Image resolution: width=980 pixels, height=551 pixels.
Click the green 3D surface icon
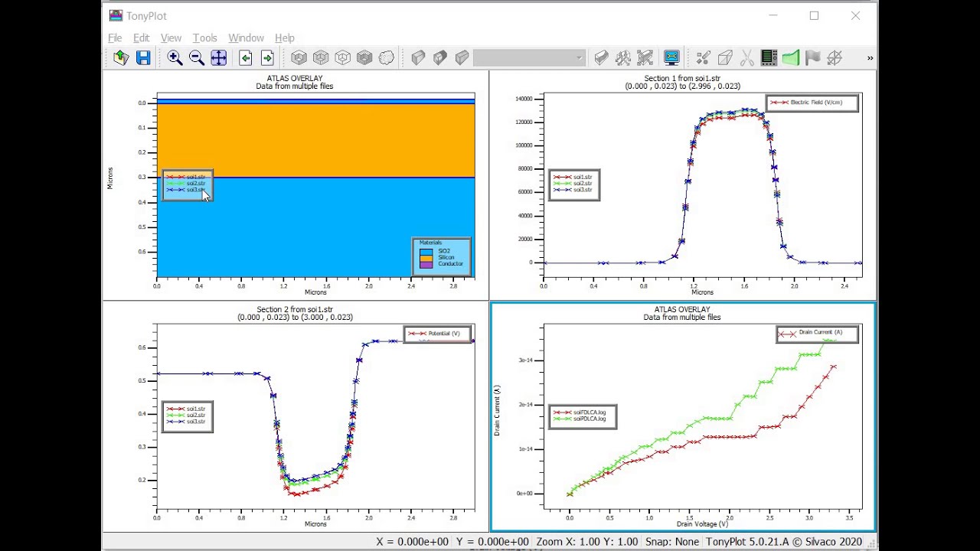(791, 57)
